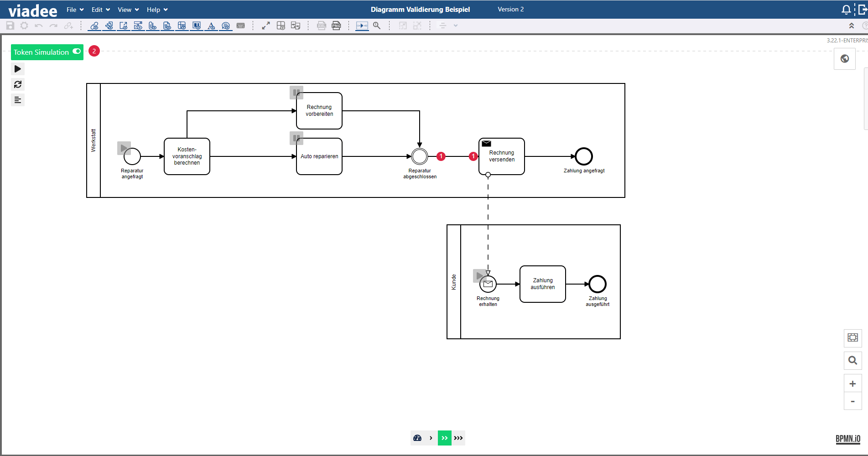This screenshot has width=868, height=456.
Task: Toggle pause on Auto reparieren task
Action: click(296, 138)
